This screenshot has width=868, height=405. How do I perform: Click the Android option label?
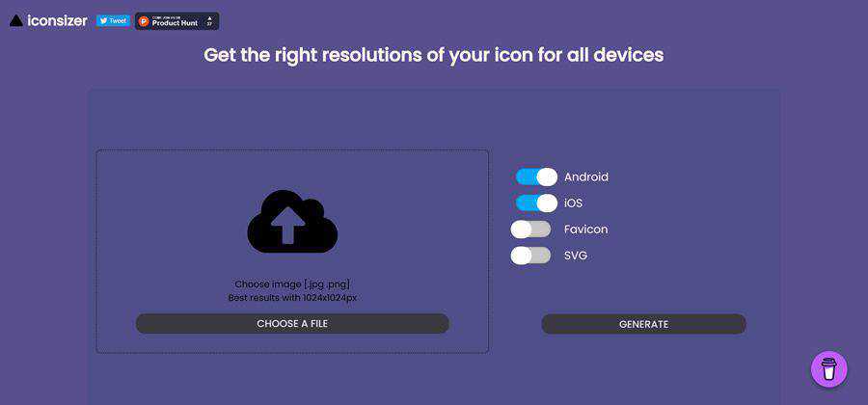(586, 177)
